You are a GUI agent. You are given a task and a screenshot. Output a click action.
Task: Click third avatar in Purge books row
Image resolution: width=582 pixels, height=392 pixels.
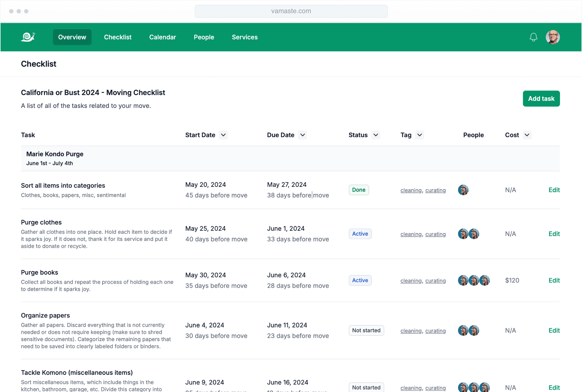(484, 280)
